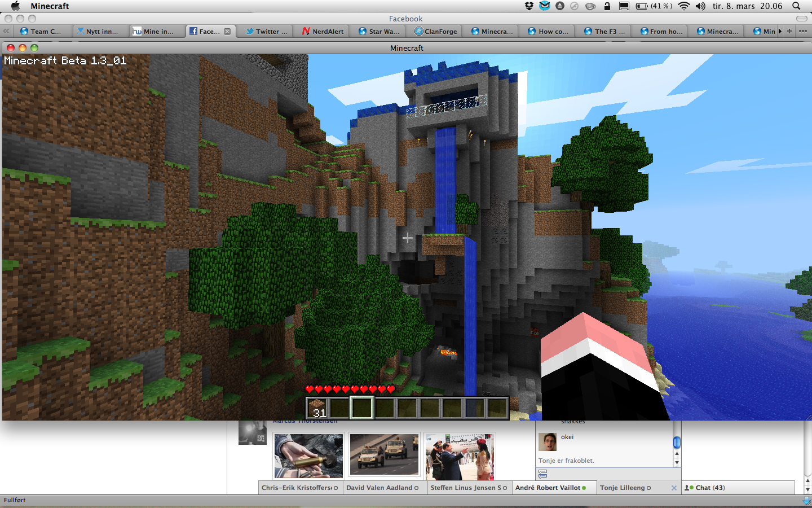Open the 'The F3 ...' browser tab
This screenshot has height=508, width=812.
coord(604,31)
